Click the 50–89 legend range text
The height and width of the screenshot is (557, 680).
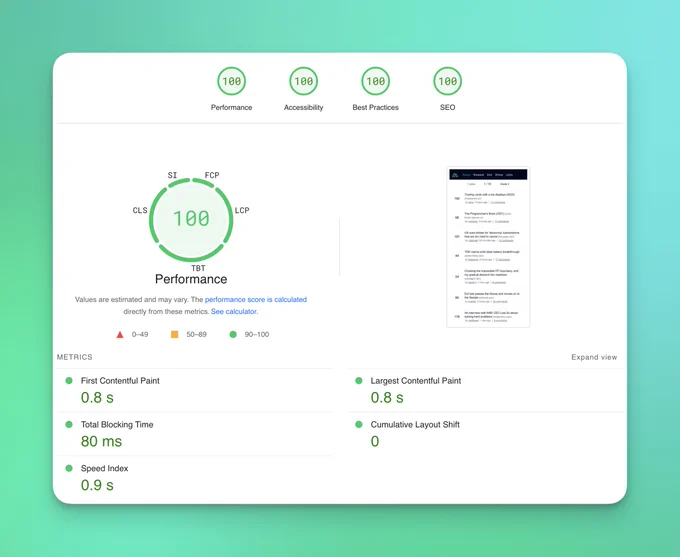(x=196, y=334)
